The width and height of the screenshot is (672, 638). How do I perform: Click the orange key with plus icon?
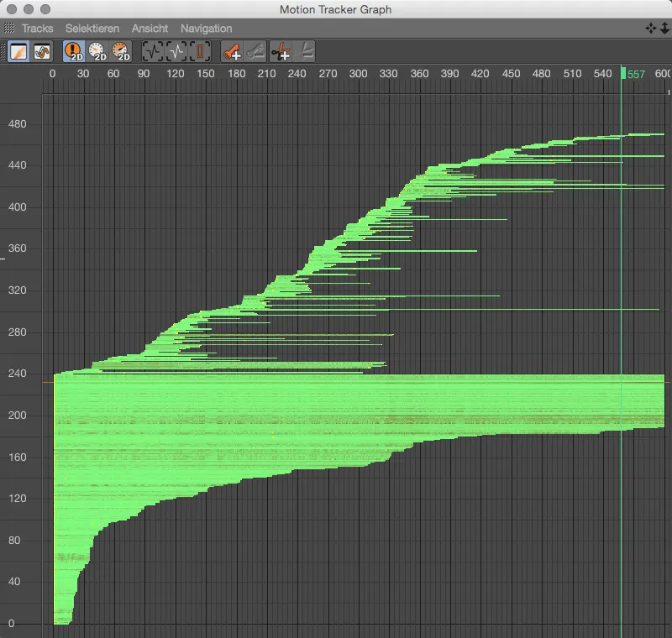pyautogui.click(x=232, y=52)
